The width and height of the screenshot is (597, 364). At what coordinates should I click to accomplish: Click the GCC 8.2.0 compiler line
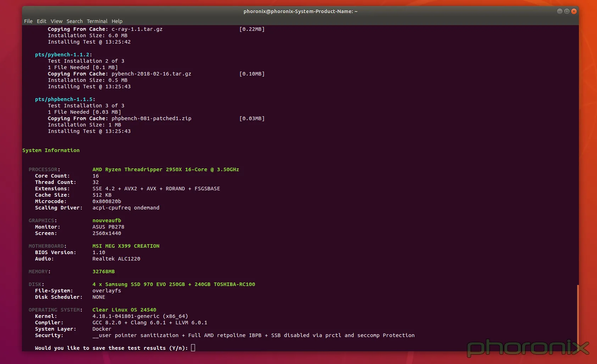click(150, 323)
